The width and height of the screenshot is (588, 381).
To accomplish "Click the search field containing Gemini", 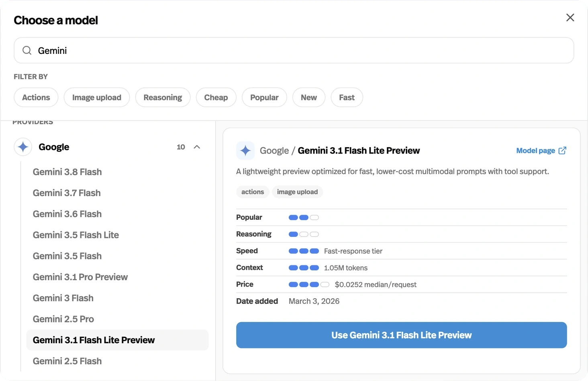I will pyautogui.click(x=294, y=50).
